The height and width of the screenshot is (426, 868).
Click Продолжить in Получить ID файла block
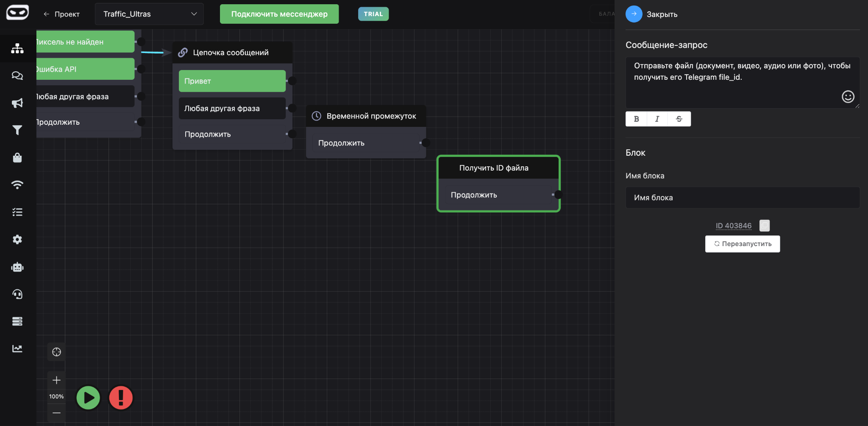click(x=498, y=195)
